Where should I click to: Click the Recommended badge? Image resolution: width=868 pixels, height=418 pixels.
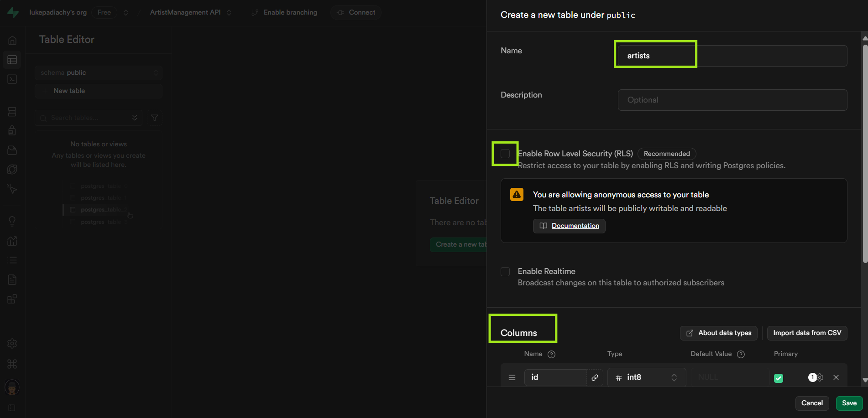coord(667,154)
